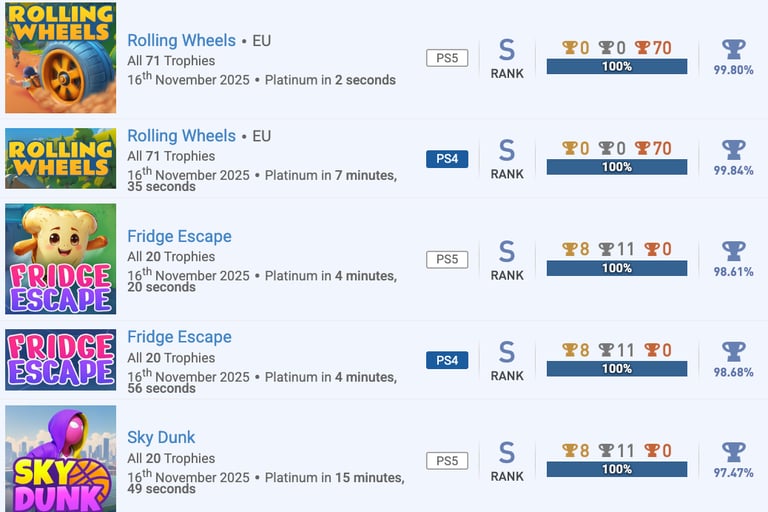Click the bronze trophy icon in the Sky Dunk row

tap(652, 451)
